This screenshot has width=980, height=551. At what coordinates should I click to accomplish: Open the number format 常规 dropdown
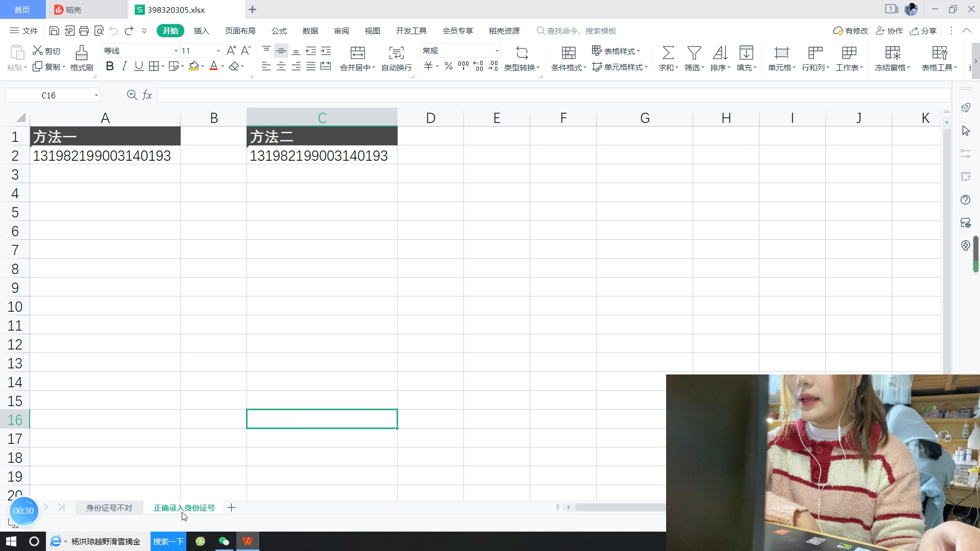497,51
